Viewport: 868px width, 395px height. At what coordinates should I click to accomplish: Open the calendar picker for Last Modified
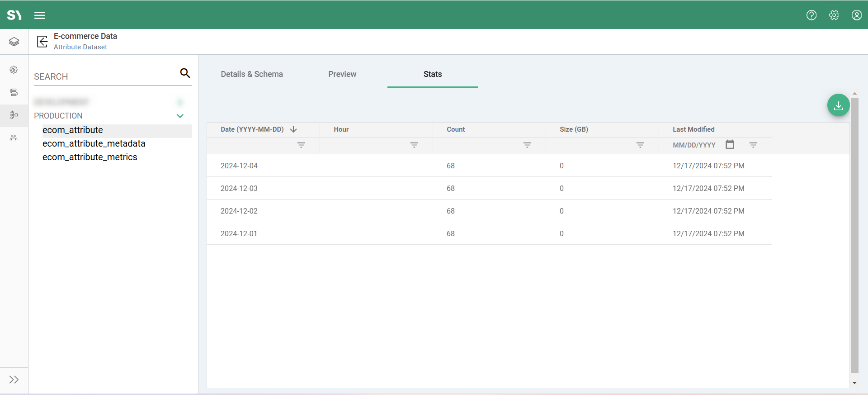[730, 145]
